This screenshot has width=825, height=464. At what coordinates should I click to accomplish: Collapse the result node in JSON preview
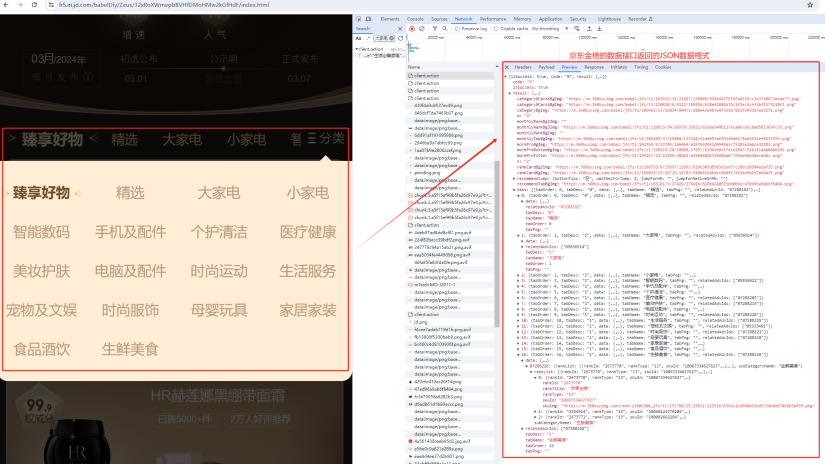[x=511, y=91]
